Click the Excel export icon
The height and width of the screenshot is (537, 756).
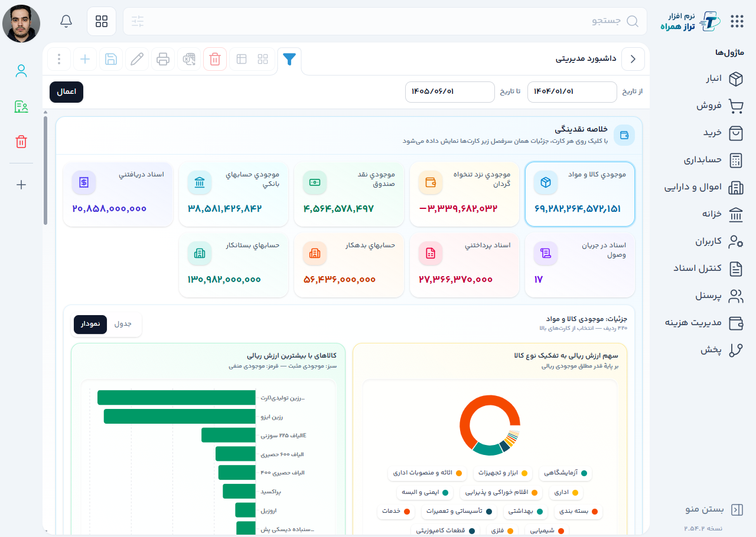click(189, 59)
